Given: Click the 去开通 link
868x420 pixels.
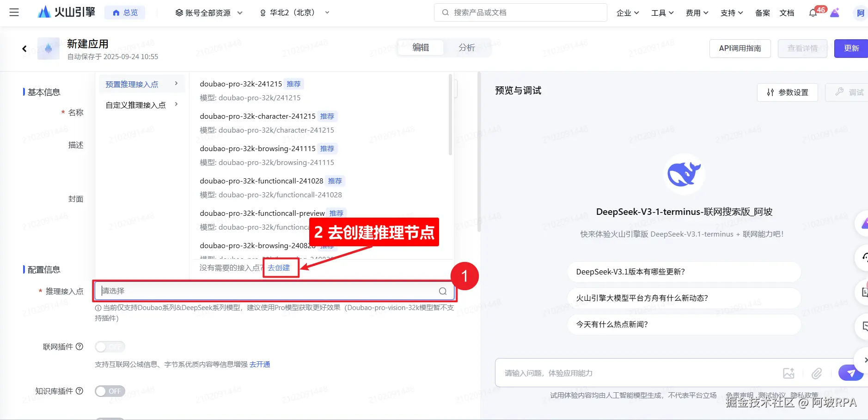Looking at the screenshot, I should [260, 365].
